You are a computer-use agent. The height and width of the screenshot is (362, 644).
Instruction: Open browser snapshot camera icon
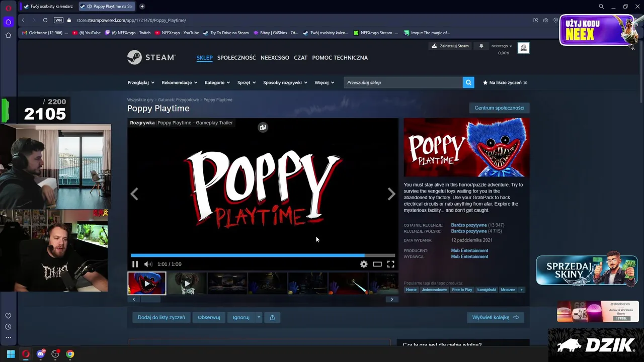(x=545, y=20)
